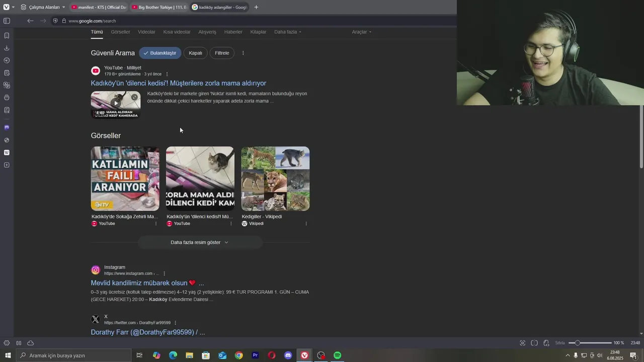
Task: Open options for YouTube Milliyet result
Action: click(167, 74)
